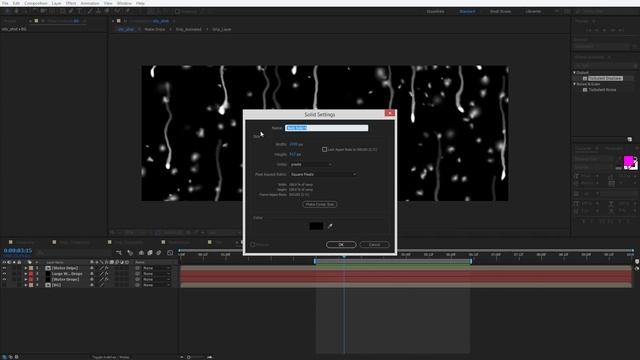
Task: Click first bottom-left timeline pane toggle icon
Action: click(4, 357)
